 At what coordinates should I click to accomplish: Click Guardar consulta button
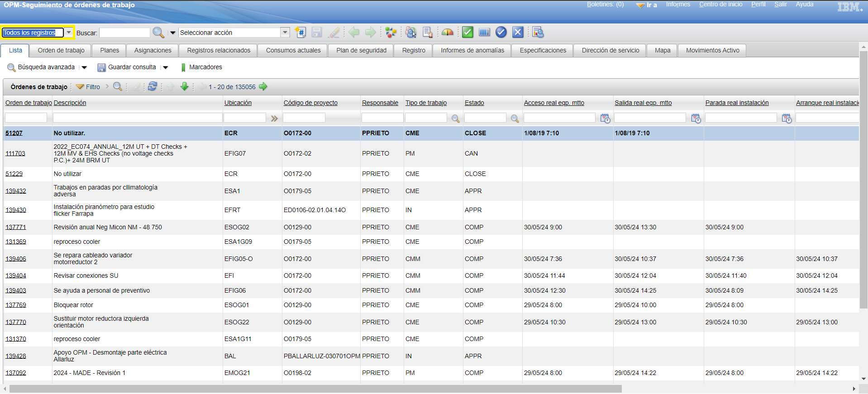127,67
